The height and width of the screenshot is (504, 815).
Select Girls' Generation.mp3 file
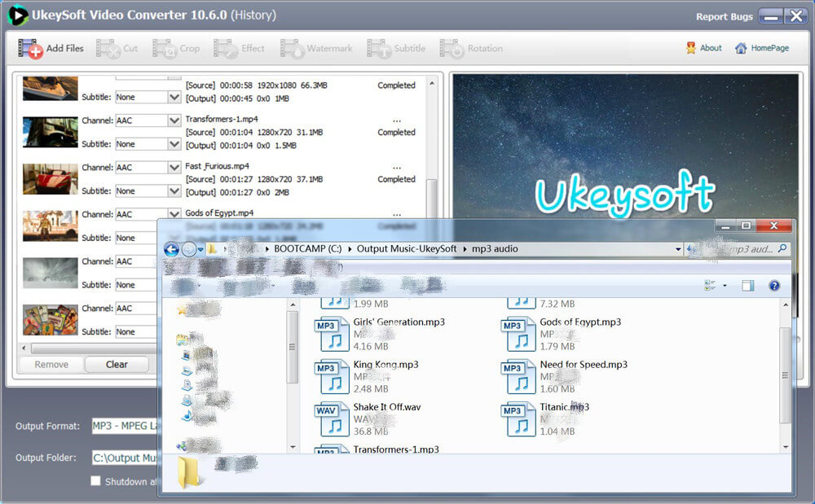pyautogui.click(x=380, y=334)
